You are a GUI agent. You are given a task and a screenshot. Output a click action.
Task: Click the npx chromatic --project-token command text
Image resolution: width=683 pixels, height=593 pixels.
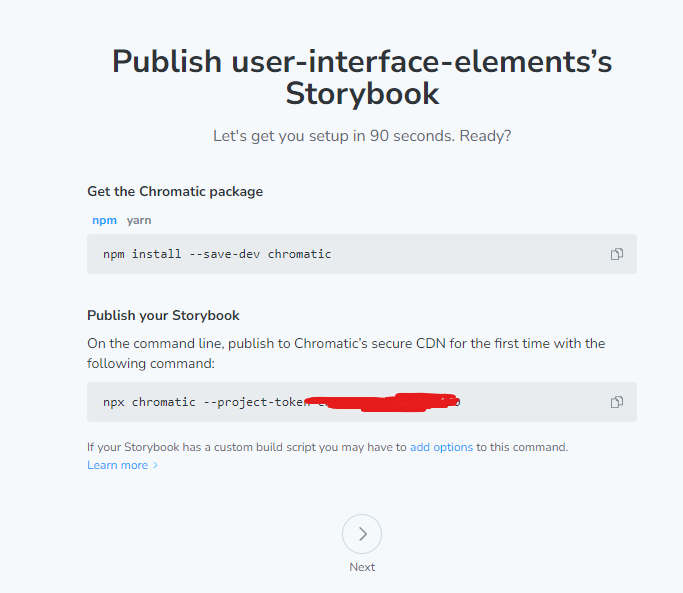281,402
